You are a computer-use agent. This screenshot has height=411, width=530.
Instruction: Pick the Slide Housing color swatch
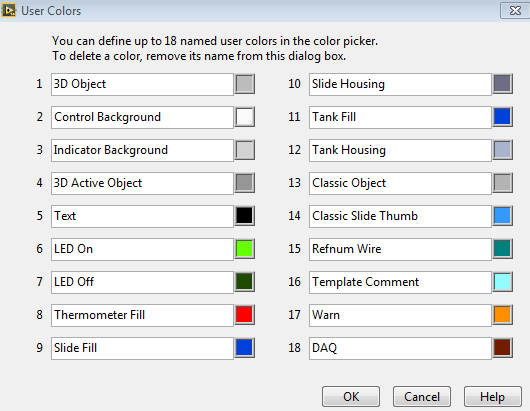(x=502, y=84)
